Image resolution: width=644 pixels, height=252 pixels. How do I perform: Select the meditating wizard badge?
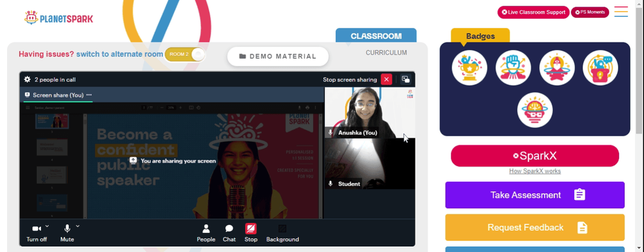[557, 67]
